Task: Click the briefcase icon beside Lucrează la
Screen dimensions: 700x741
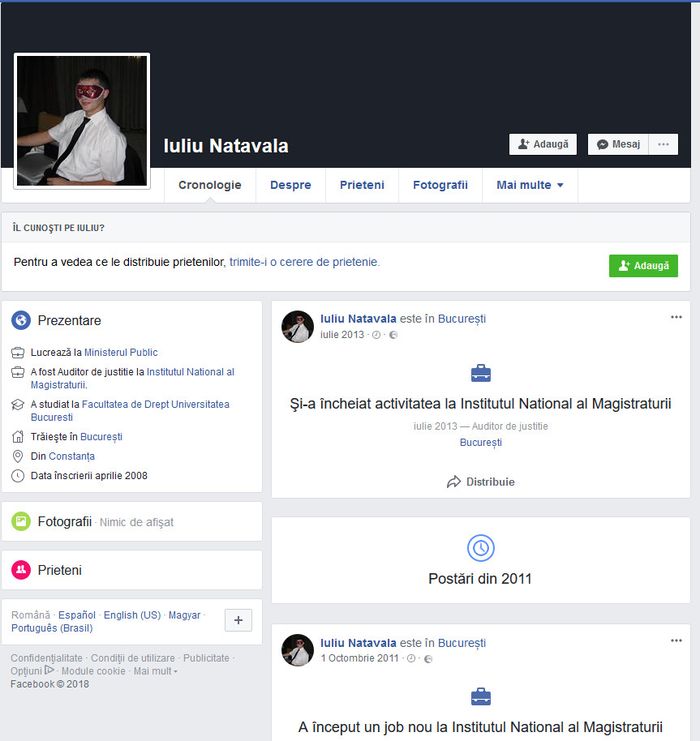Action: click(17, 353)
